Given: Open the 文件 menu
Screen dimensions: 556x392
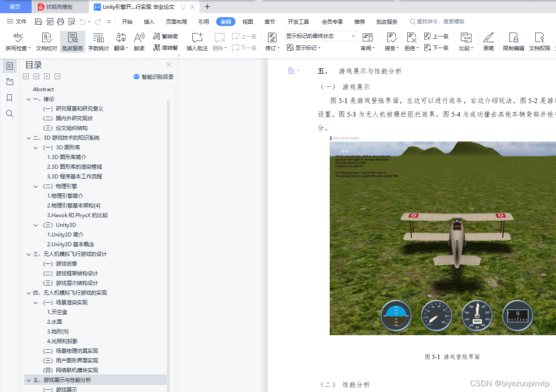Looking at the screenshot, I should point(17,22).
